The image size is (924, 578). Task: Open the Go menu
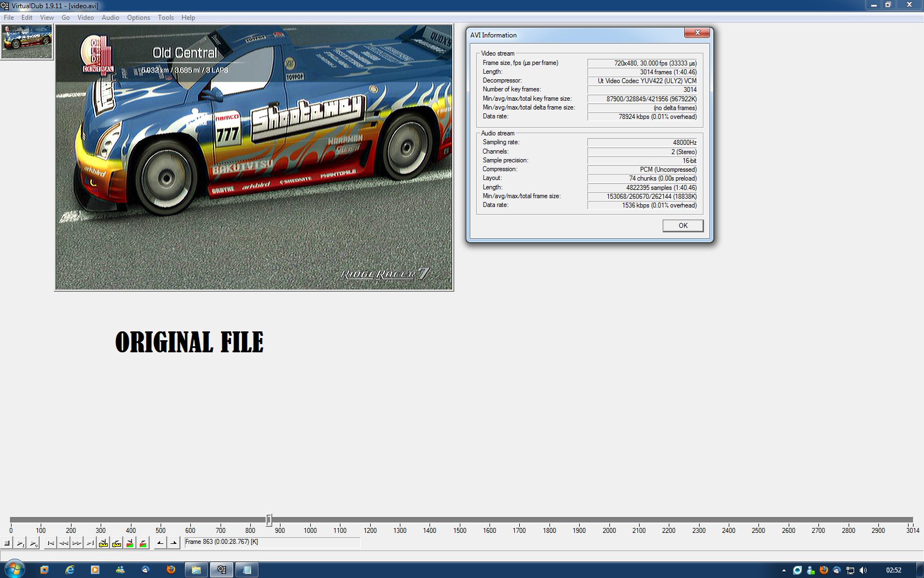pos(65,18)
